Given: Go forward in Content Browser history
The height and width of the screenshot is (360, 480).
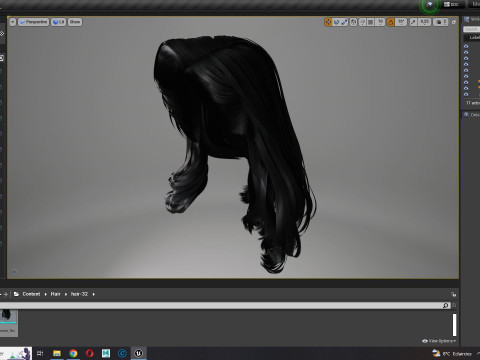Looking at the screenshot, I should click(x=6, y=294).
